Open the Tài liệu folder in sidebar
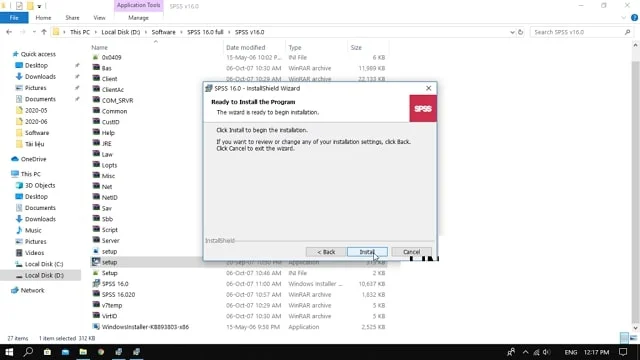Screen dimensions: 640x360 click(34, 144)
